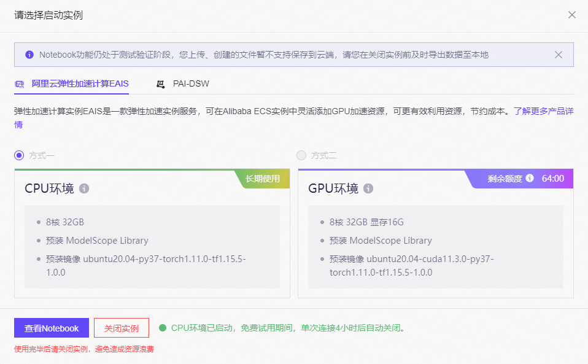This screenshot has width=588, height=364.
Task: Open 查看Notebook button
Action: (52, 328)
